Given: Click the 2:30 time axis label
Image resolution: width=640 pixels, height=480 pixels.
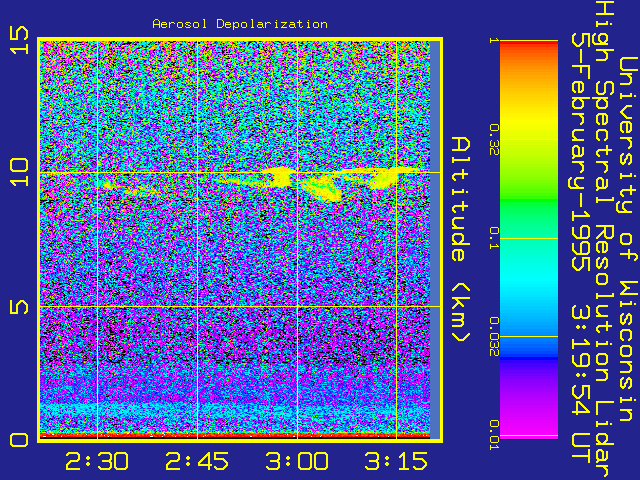Looking at the screenshot, I should (97, 462).
